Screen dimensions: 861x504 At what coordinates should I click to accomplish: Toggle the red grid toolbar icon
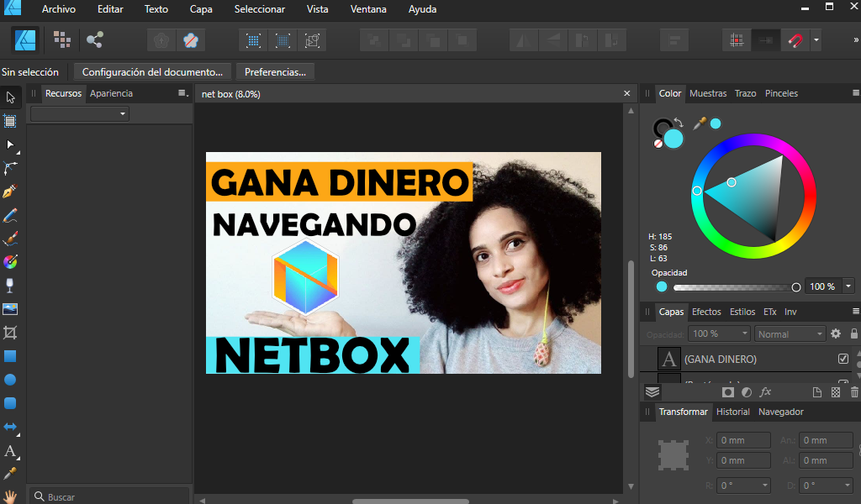coord(737,40)
